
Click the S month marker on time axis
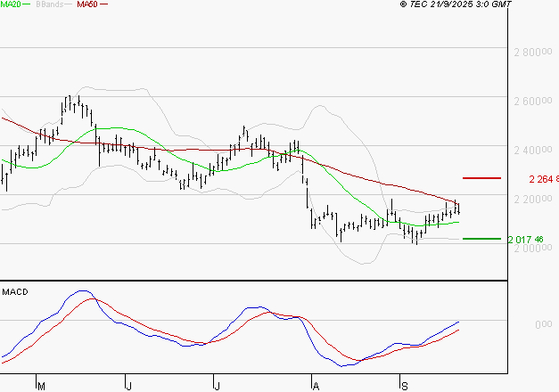tap(404, 386)
